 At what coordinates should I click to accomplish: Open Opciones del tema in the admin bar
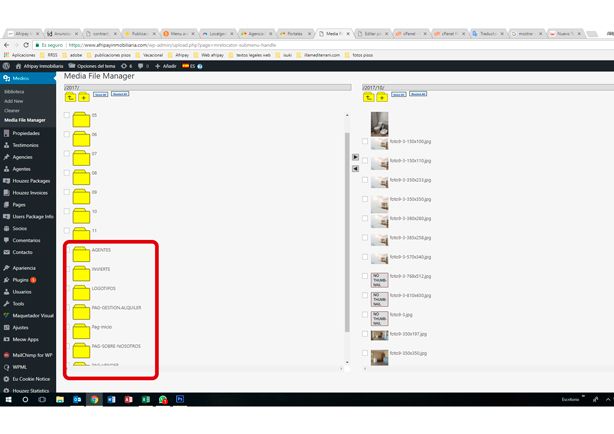92,66
